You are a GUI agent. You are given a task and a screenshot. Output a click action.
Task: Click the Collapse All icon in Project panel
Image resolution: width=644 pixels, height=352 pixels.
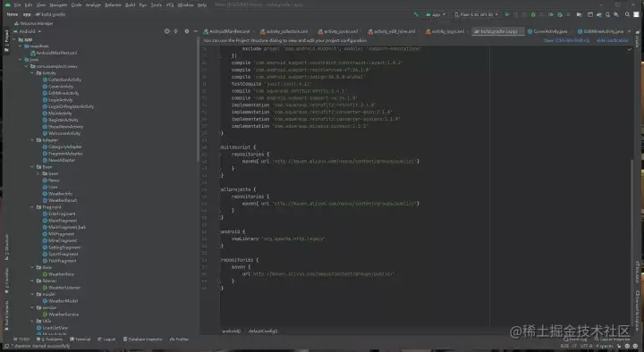(x=176, y=31)
